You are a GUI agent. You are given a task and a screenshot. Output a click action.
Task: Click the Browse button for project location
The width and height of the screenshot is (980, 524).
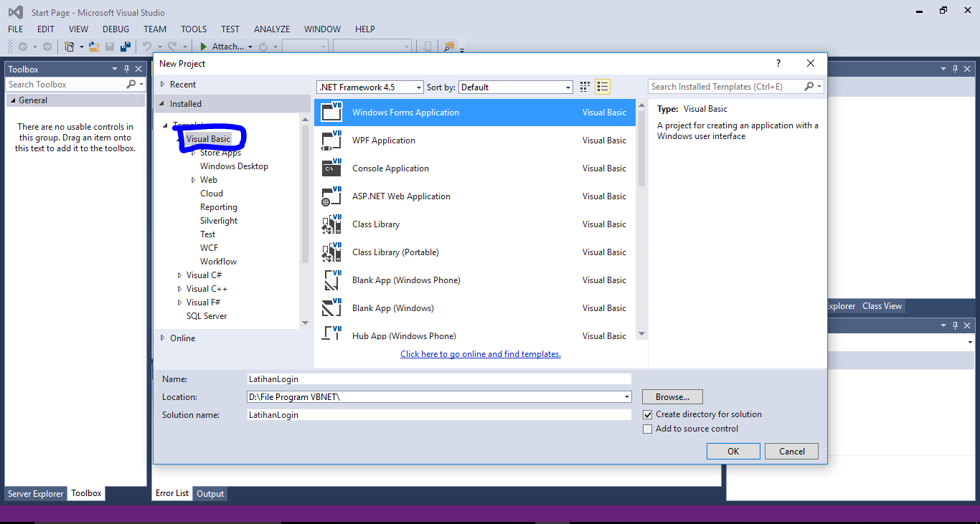point(672,396)
